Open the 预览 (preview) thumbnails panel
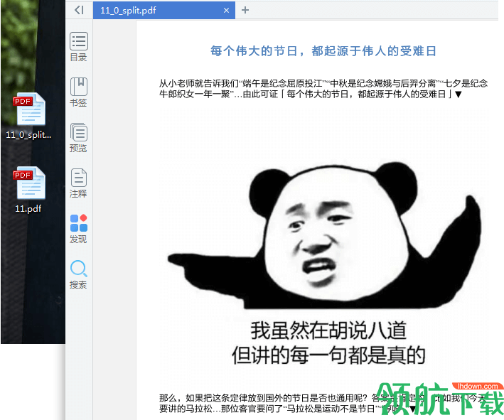The height and width of the screenshot is (420, 504). pos(78,138)
